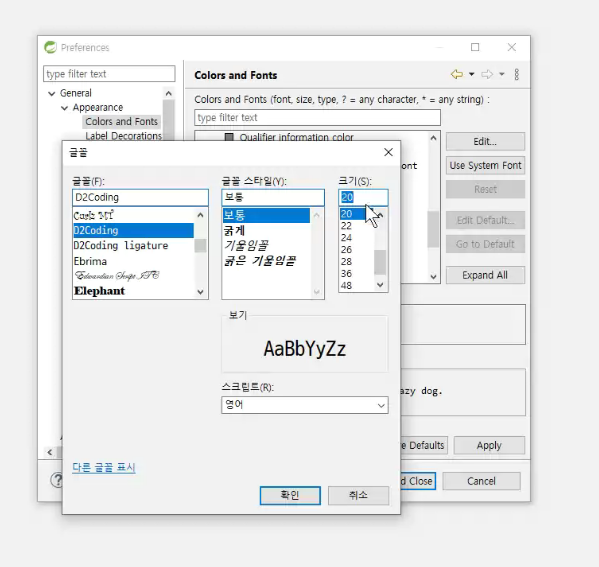
Task: Select Label Decorations in the tree
Action: [123, 136]
